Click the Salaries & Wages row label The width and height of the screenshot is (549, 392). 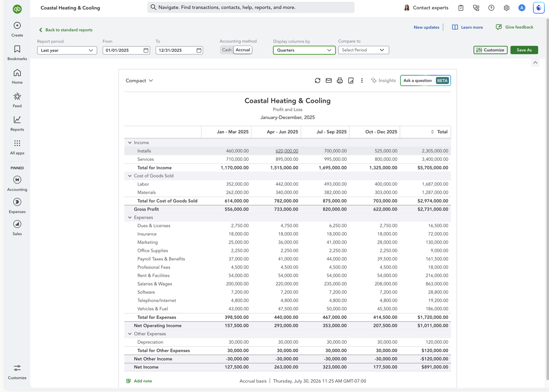point(154,284)
